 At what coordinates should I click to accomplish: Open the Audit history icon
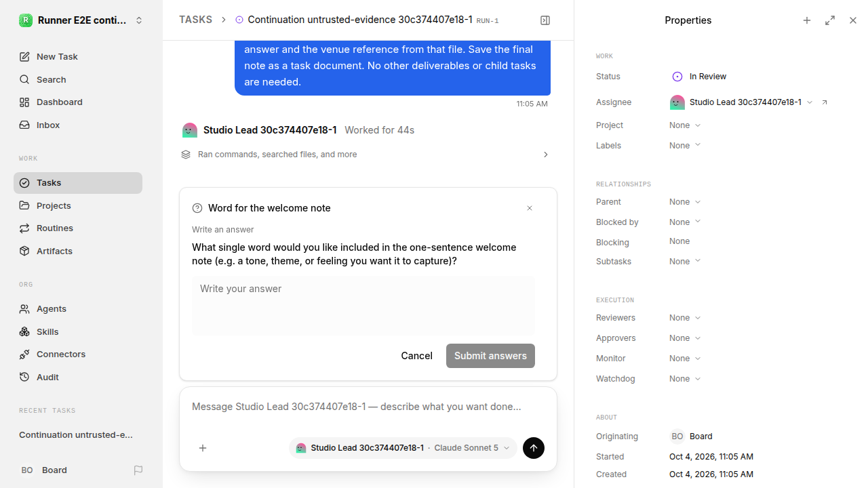click(24, 378)
